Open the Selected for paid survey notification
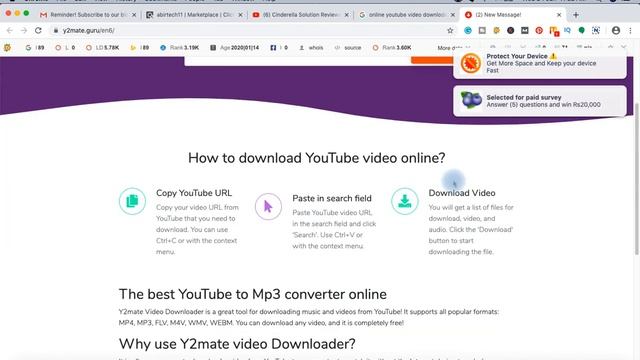Viewport: 640px width, 360px height. [x=540, y=101]
